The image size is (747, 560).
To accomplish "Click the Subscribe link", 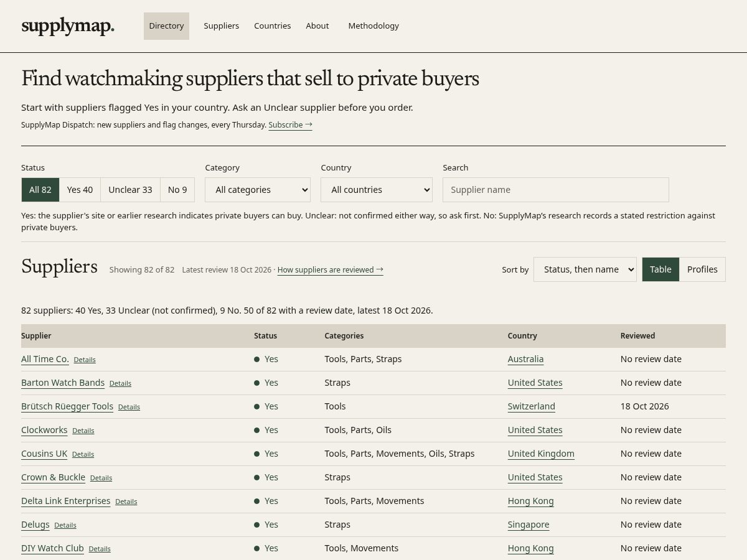I will [290, 125].
